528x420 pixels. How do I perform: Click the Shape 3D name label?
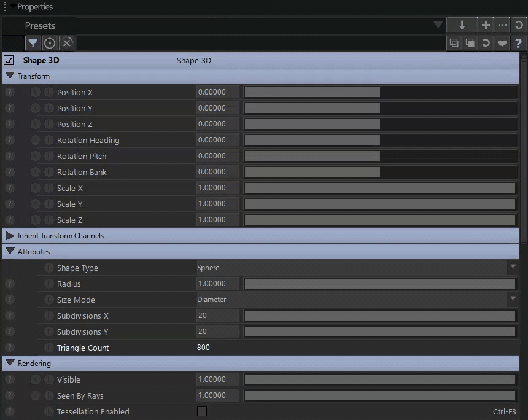(41, 60)
